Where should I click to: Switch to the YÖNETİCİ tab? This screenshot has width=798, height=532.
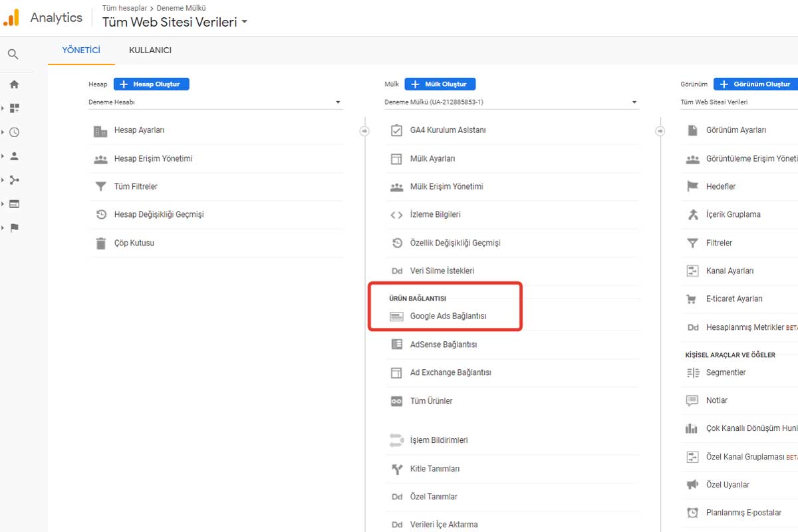81,51
